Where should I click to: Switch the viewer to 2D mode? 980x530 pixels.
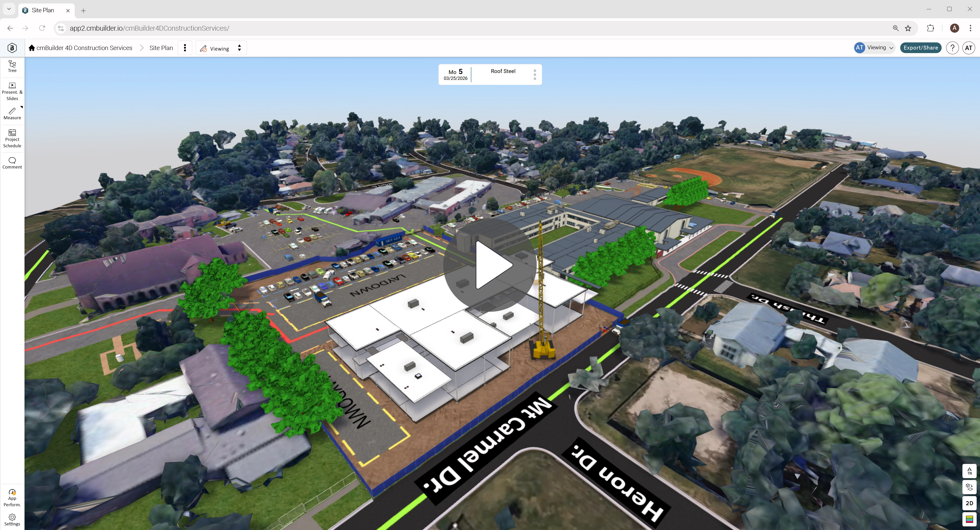[969, 503]
